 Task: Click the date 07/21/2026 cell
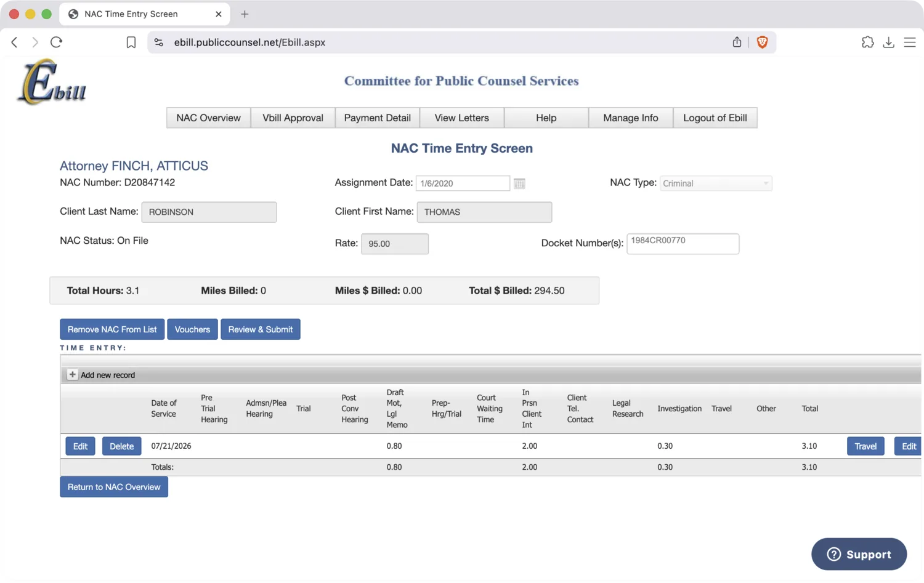tap(171, 446)
